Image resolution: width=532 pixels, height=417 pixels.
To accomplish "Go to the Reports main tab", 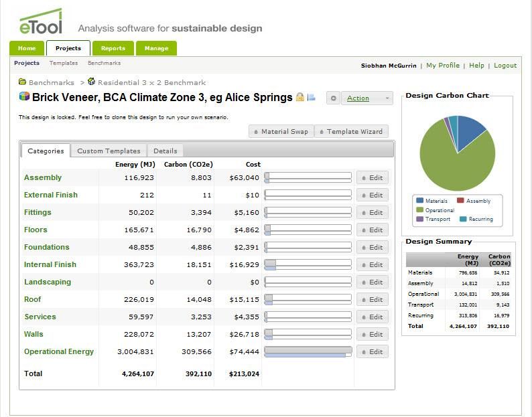I will tap(113, 48).
